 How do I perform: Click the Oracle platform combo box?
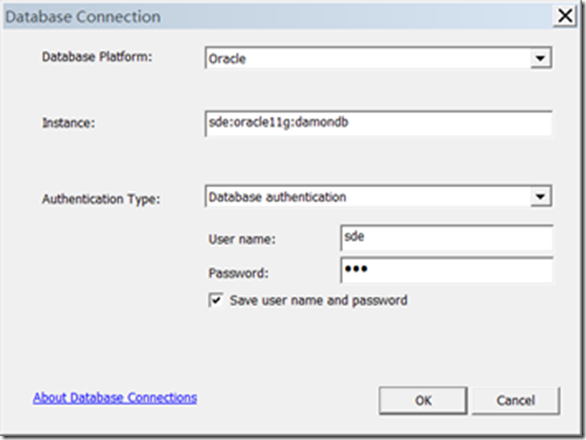[378, 58]
